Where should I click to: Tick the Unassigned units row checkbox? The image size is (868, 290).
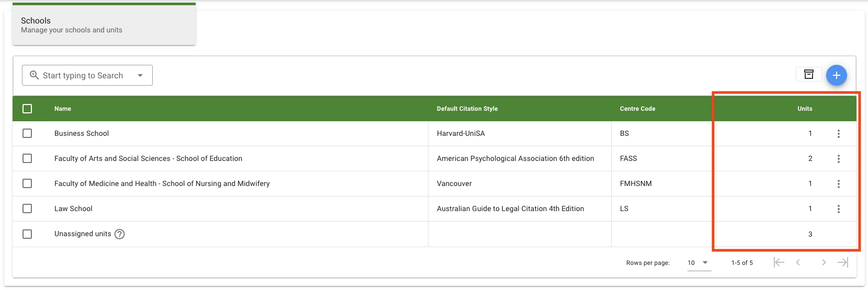tap(27, 234)
